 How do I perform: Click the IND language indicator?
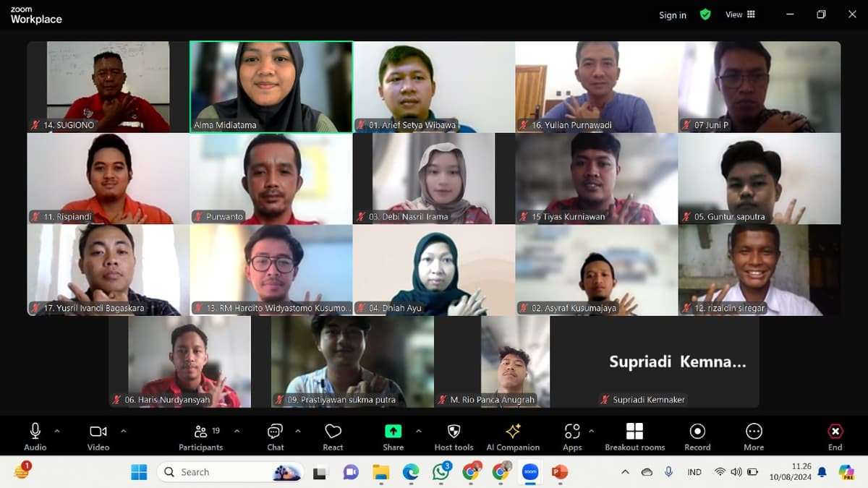coord(694,472)
